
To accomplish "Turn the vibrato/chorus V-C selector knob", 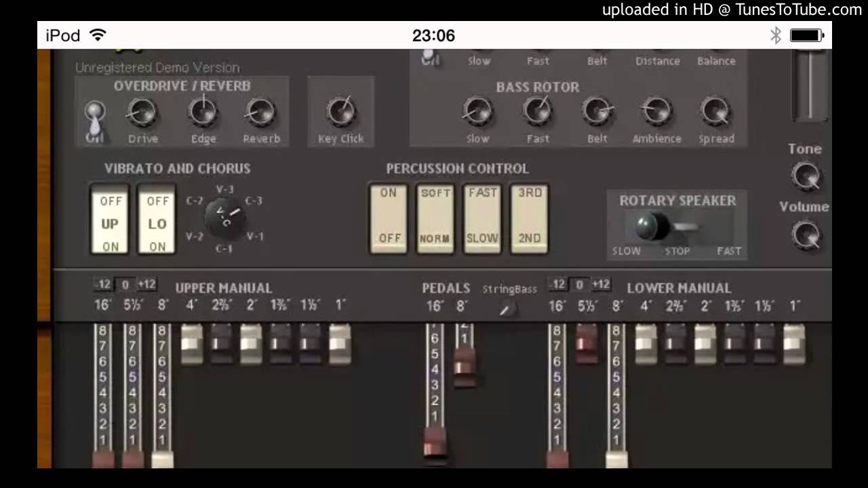I will coord(225,218).
